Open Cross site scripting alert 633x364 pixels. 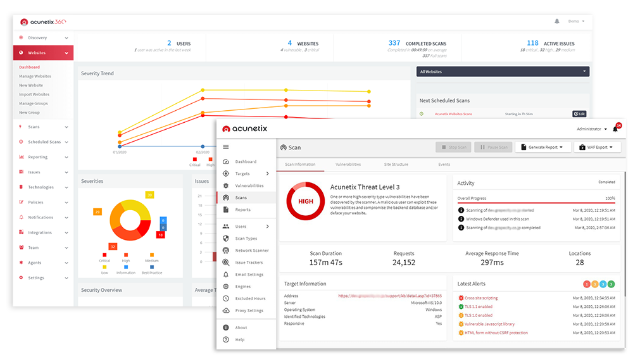[481, 298]
